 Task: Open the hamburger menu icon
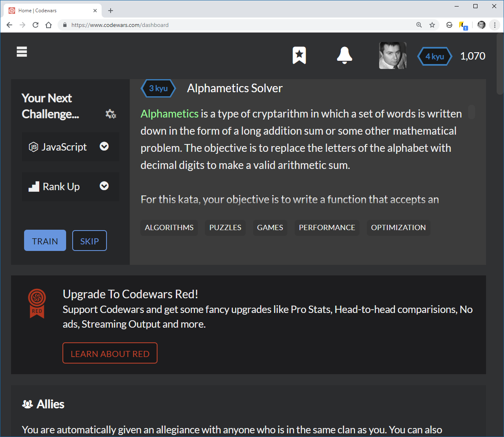pos(22,52)
